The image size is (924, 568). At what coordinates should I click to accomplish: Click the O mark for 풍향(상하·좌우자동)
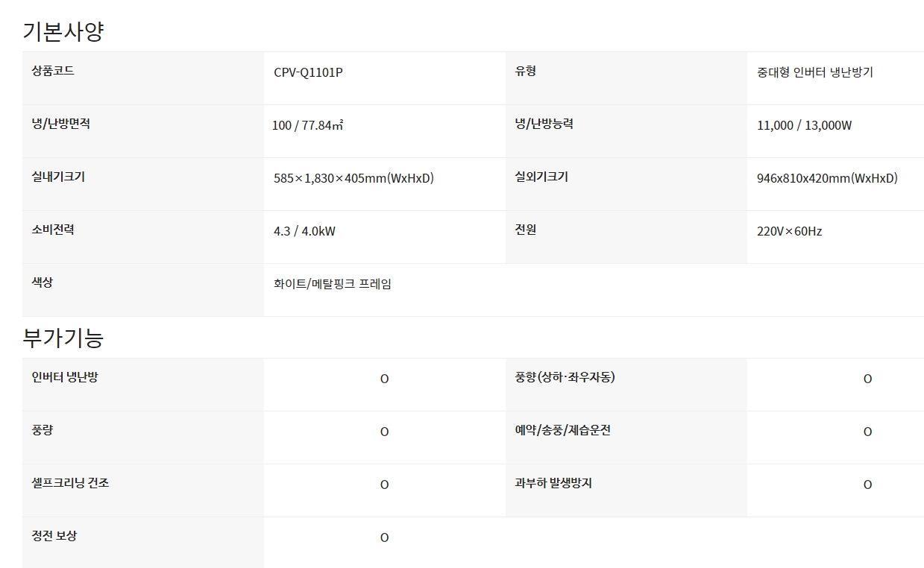tap(867, 379)
